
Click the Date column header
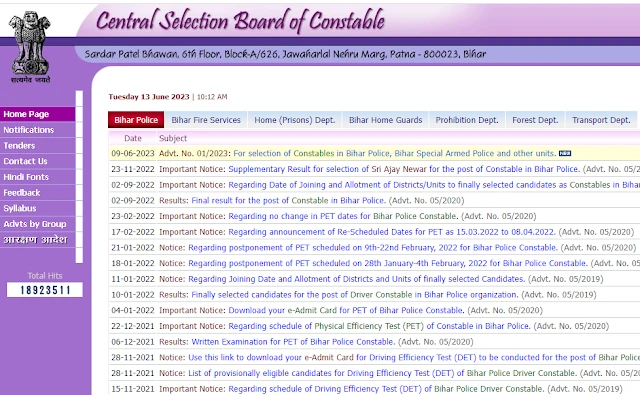click(x=133, y=138)
